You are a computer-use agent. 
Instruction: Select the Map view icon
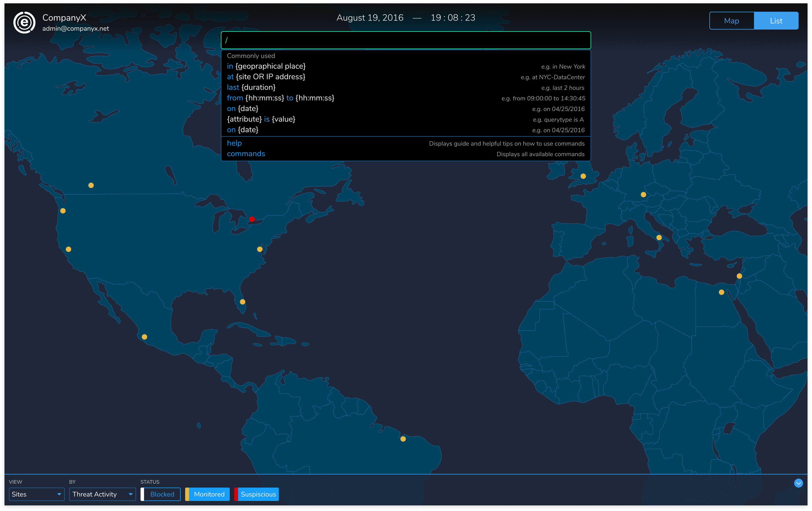tap(731, 21)
